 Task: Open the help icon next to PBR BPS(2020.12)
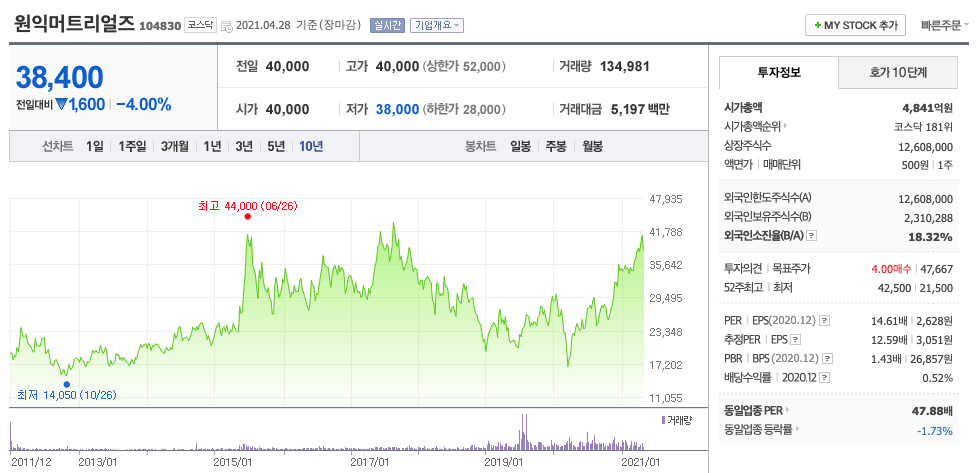(828, 359)
